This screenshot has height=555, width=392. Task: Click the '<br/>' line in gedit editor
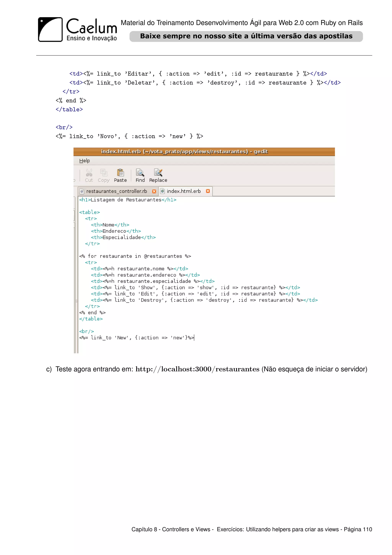[87, 331]
